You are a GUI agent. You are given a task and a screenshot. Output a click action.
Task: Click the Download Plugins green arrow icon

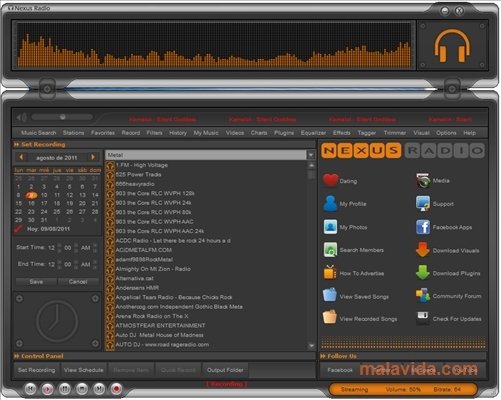pos(423,273)
